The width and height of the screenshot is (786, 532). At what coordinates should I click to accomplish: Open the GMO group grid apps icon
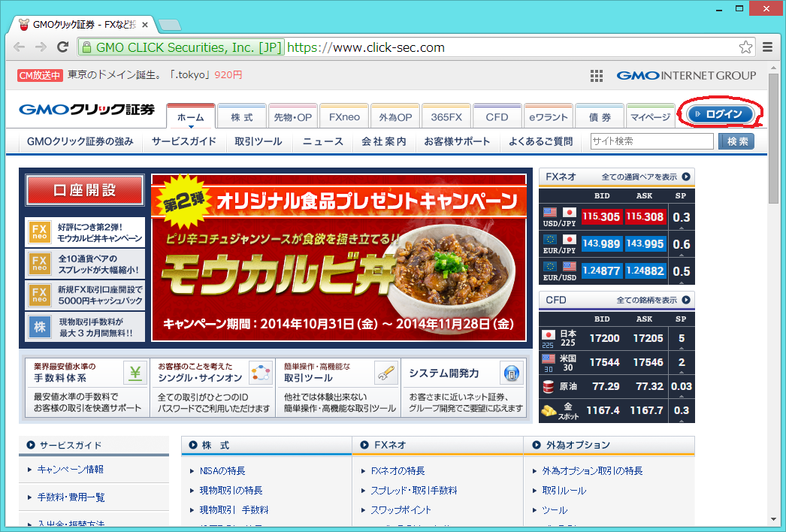point(597,76)
